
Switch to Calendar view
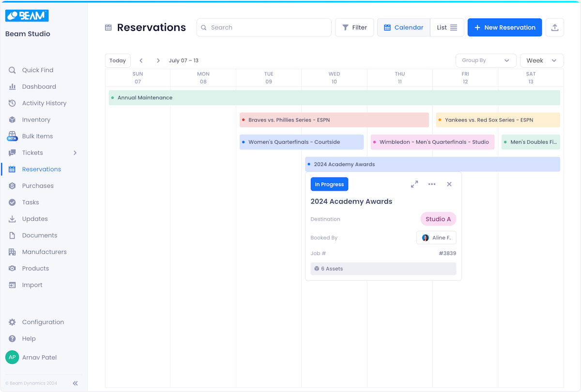tap(404, 28)
